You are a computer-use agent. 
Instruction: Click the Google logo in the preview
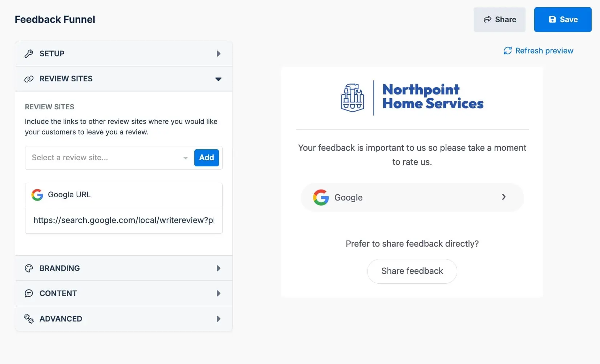pyautogui.click(x=321, y=198)
